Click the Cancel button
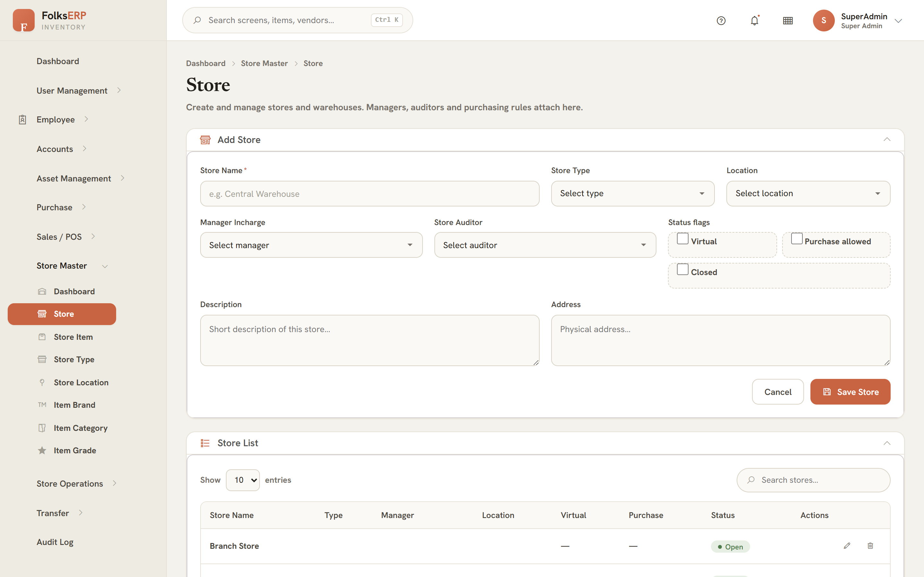Viewport: 924px width, 577px height. (778, 392)
